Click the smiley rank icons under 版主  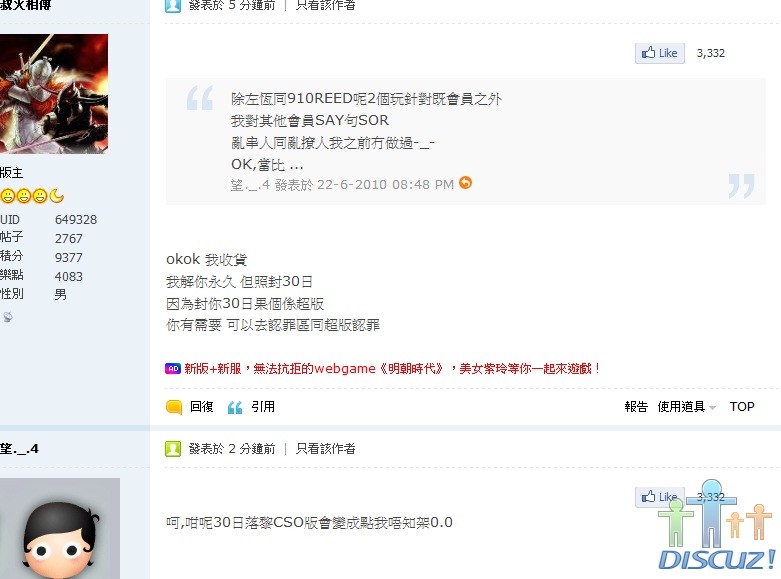(x=32, y=196)
